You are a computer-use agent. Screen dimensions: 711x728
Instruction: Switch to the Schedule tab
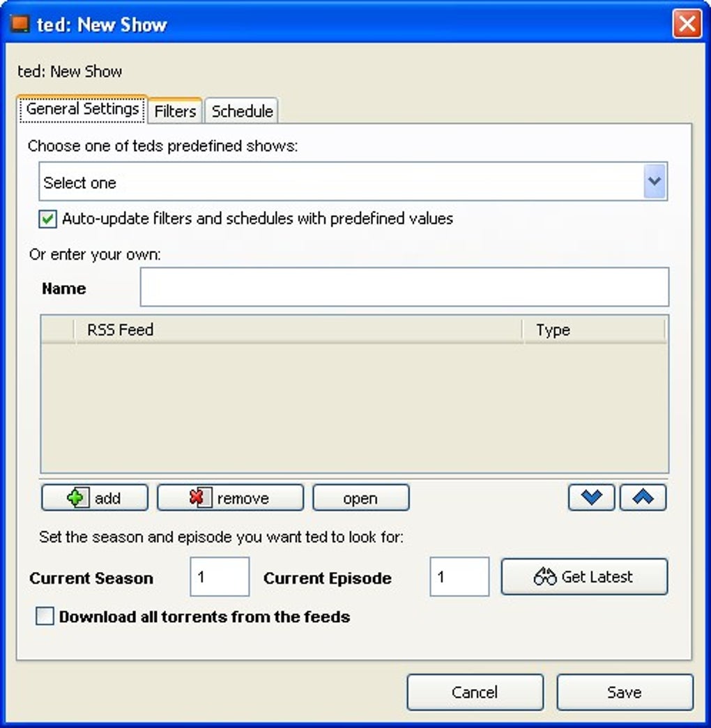[x=242, y=111]
